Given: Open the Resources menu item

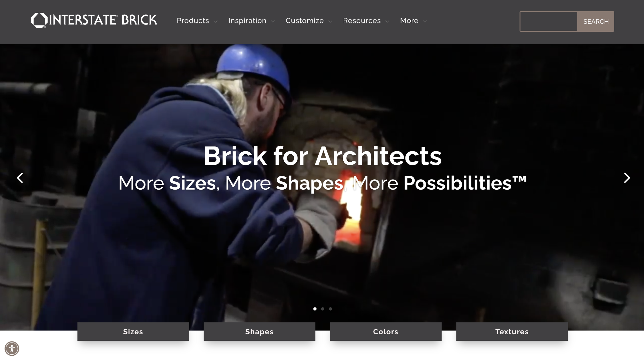Looking at the screenshot, I should (x=362, y=21).
